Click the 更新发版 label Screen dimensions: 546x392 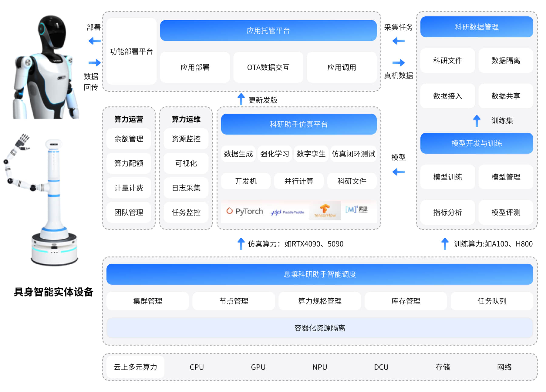(263, 100)
